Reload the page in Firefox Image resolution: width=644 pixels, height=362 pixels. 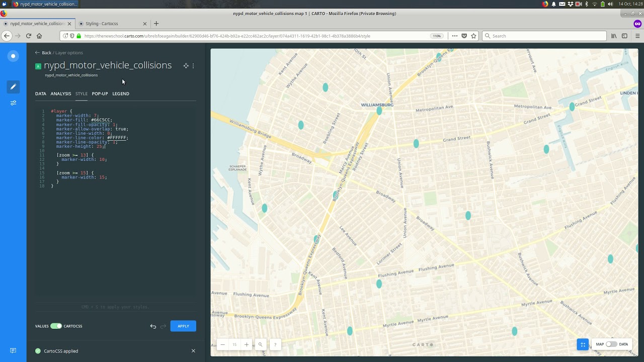point(28,36)
